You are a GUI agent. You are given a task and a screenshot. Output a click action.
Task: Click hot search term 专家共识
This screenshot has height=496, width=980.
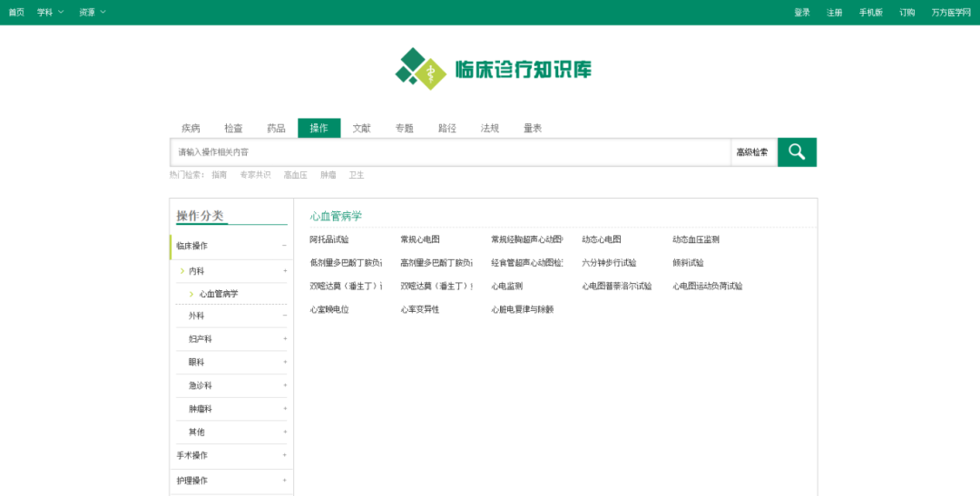coord(256,175)
